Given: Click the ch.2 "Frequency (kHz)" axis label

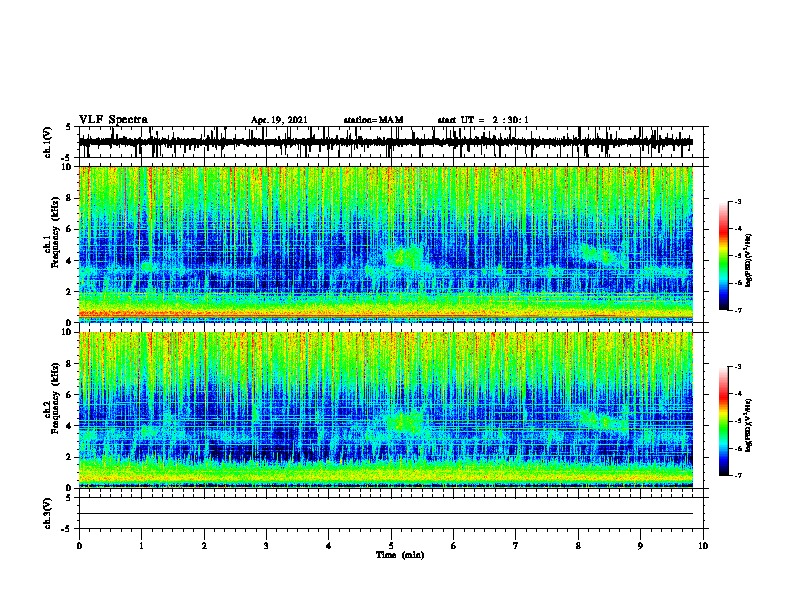Looking at the screenshot, I should coord(55,398).
